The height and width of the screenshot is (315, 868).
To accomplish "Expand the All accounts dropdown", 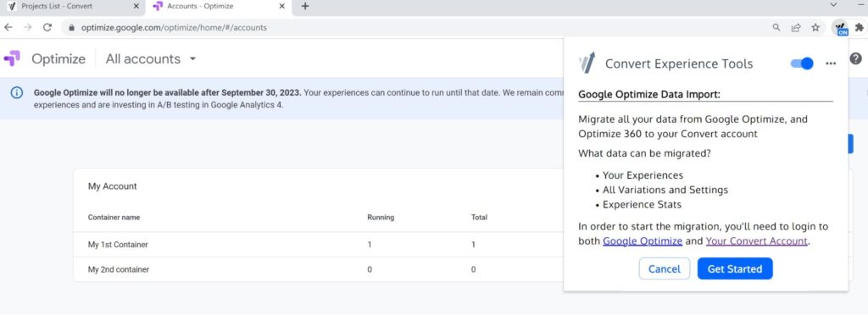I will (151, 58).
